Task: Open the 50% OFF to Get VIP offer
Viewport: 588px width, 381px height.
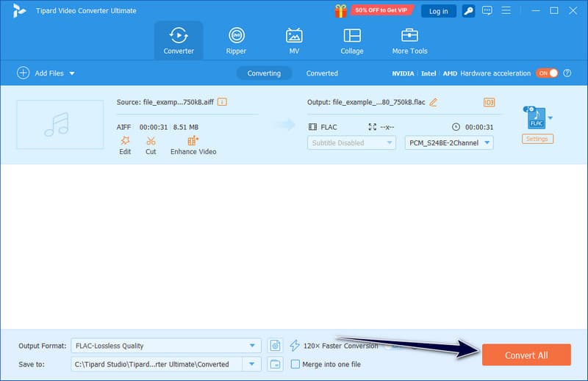Action: coord(381,10)
